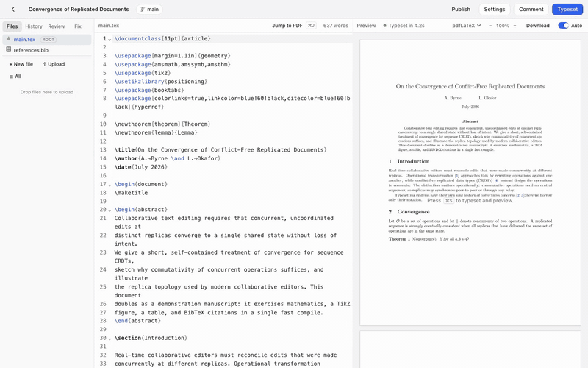Open references.bib file
The height and width of the screenshot is (368, 588).
point(47,50)
